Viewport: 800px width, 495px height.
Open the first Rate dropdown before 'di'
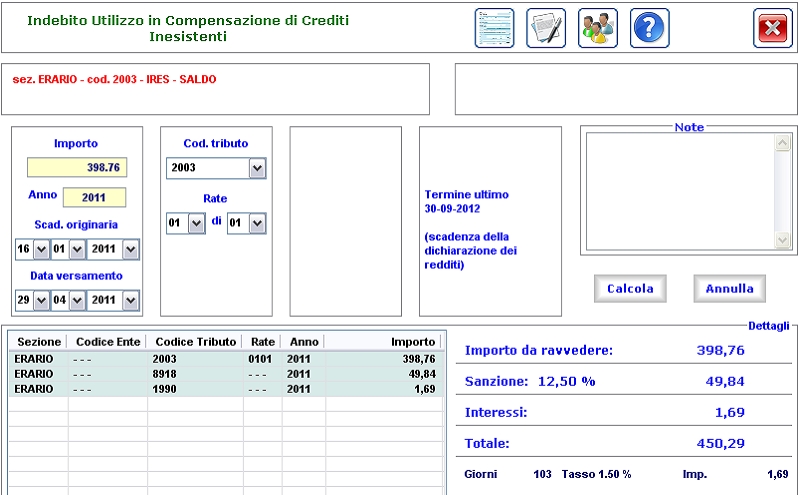(196, 224)
